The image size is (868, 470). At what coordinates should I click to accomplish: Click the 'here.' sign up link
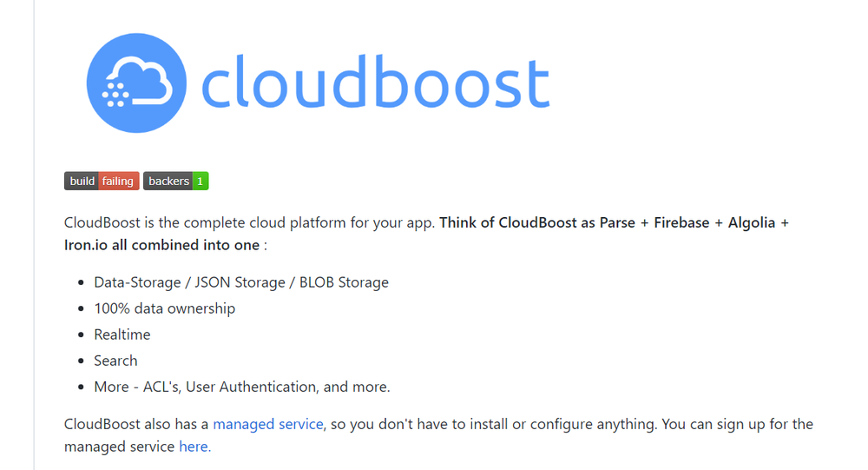(x=194, y=447)
